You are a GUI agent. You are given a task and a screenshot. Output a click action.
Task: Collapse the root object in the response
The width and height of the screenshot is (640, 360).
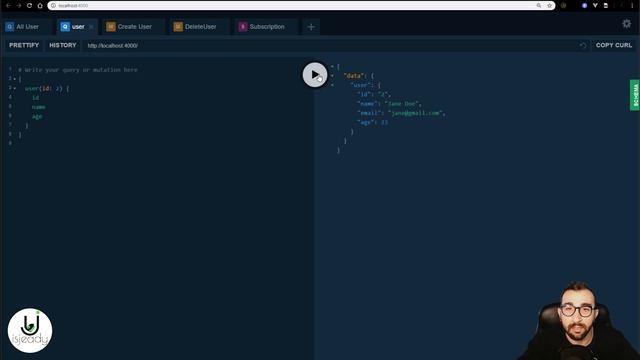(332, 66)
